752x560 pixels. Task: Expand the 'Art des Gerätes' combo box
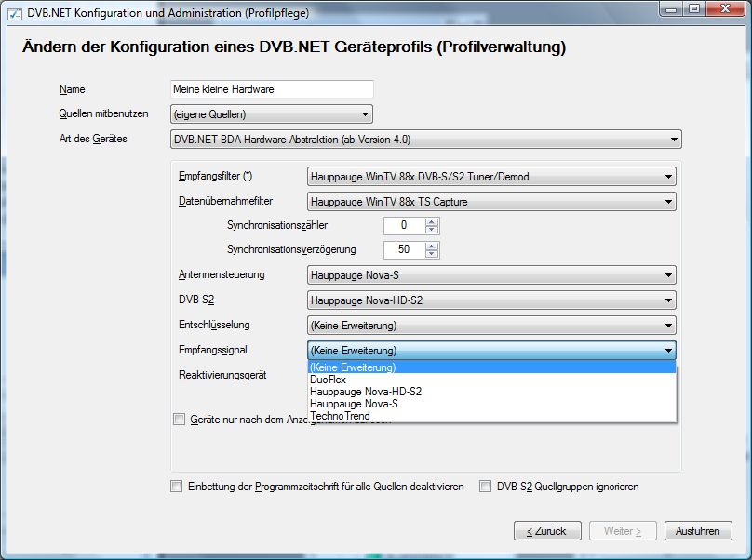click(x=425, y=140)
